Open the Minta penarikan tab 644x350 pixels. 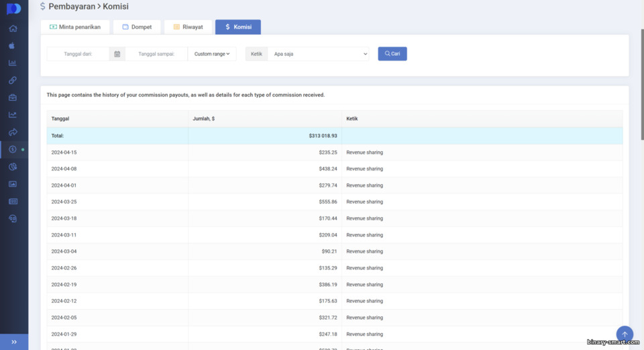pyautogui.click(x=75, y=27)
